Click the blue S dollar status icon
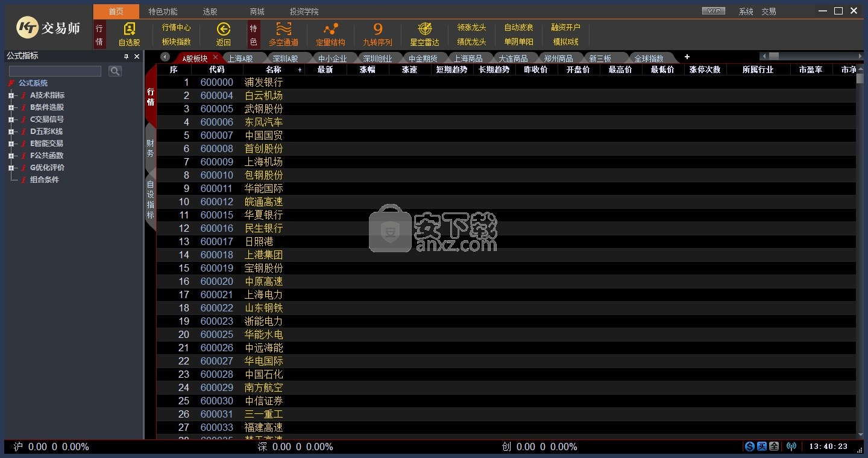The width and height of the screenshot is (868, 458). pyautogui.click(x=750, y=447)
